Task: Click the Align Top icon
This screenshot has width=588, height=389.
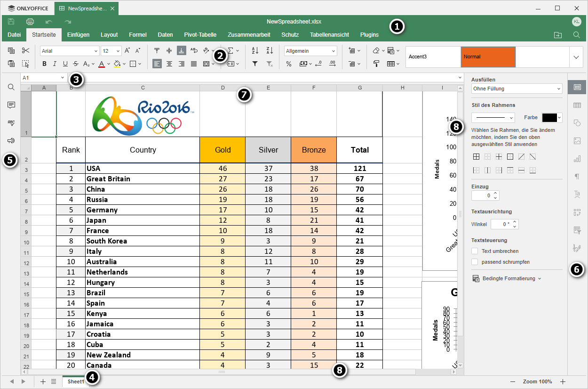Action: pyautogui.click(x=157, y=51)
